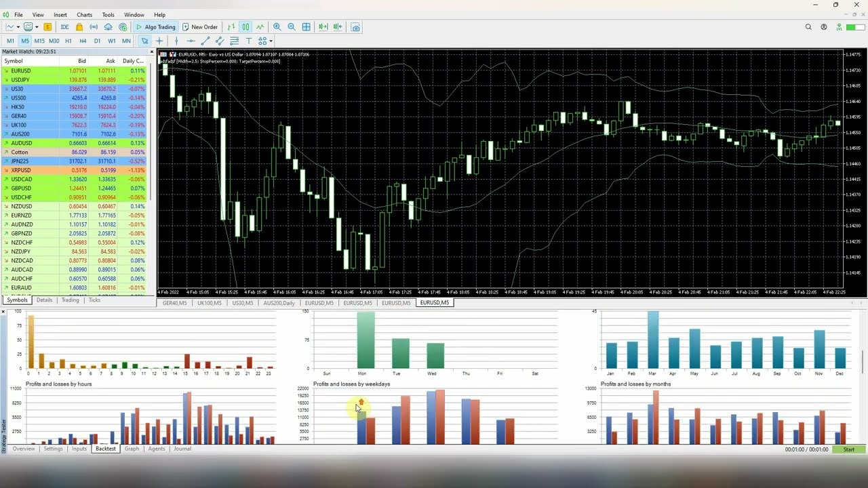The height and width of the screenshot is (488, 868).
Task: Switch chart to MN timeframe
Action: pos(126,41)
